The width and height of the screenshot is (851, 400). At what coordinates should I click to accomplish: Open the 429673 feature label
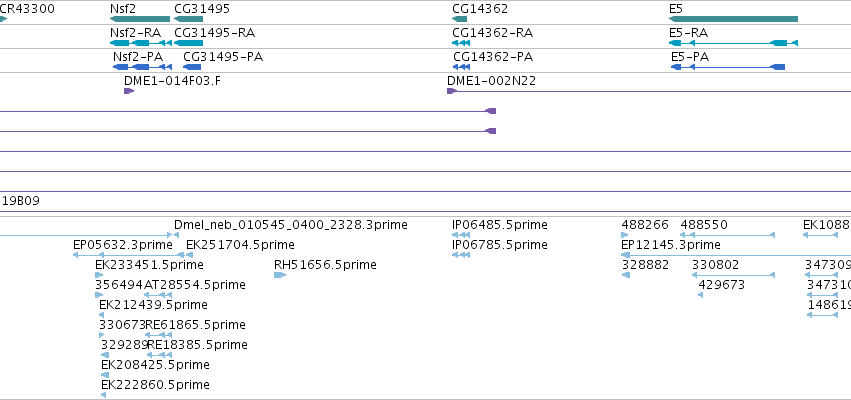click(722, 285)
